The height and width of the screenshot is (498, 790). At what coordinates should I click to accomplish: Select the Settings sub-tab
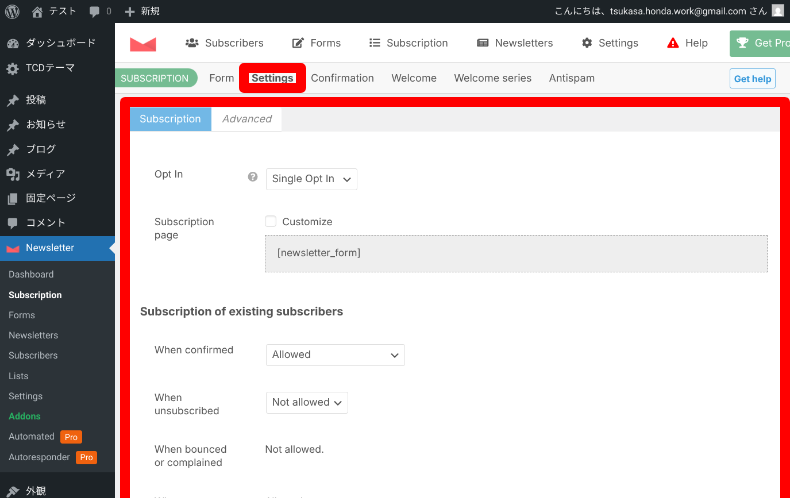272,78
